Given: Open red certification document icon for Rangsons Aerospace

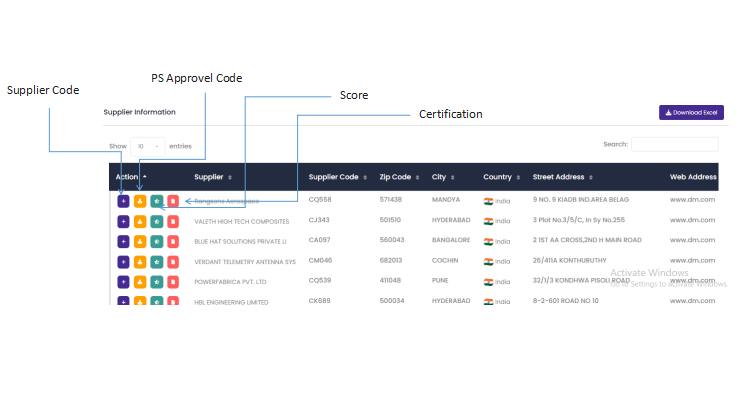Looking at the screenshot, I should (173, 201).
